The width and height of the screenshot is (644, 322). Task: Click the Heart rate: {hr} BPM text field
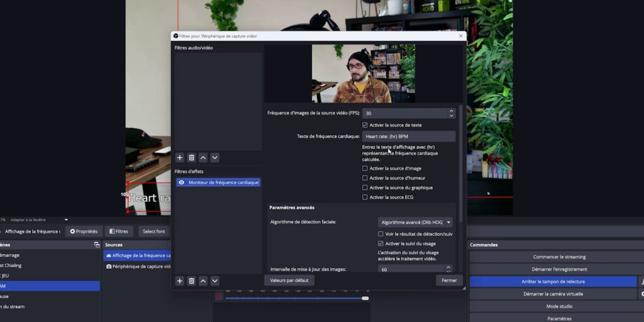click(x=409, y=136)
